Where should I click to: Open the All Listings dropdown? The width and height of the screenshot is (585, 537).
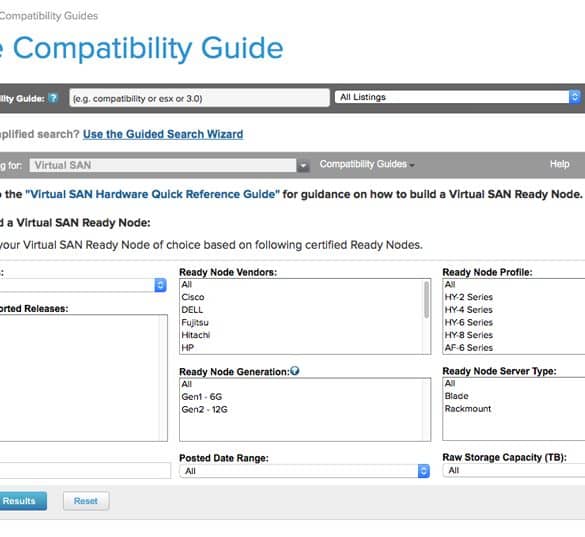click(x=458, y=97)
